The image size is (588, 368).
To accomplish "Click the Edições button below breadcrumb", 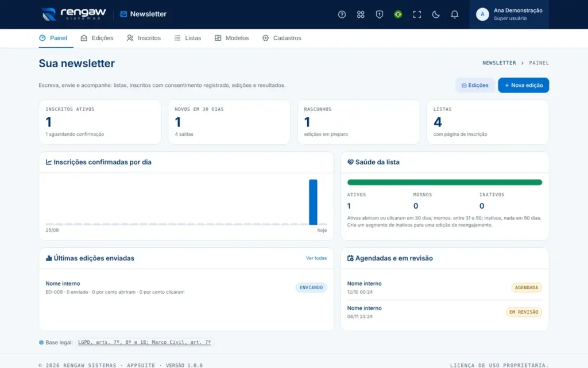I will click(475, 85).
